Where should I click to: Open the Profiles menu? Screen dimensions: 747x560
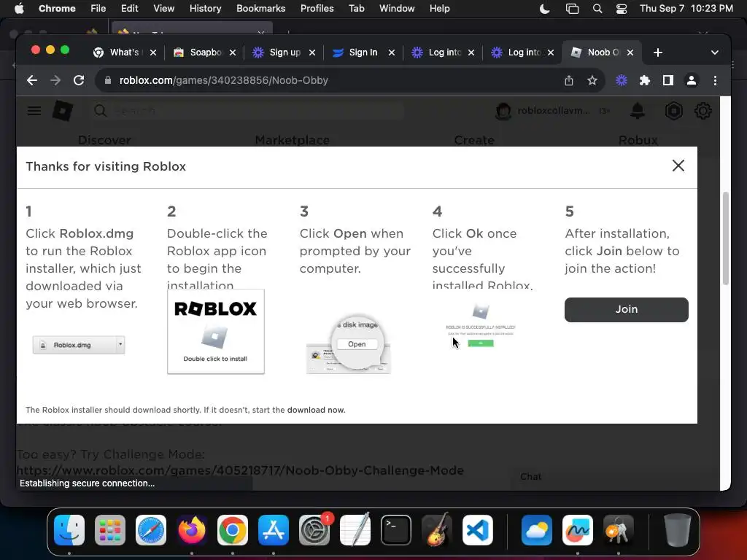coord(317,8)
